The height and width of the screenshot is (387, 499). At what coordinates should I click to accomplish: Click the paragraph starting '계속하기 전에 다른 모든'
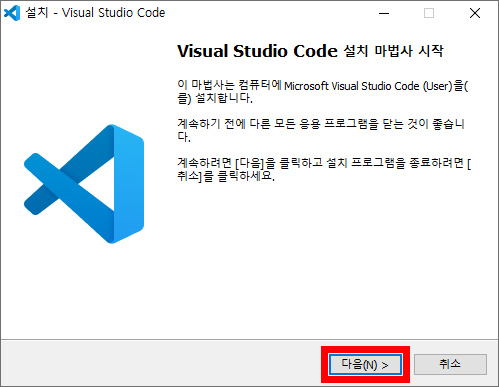tap(321, 130)
